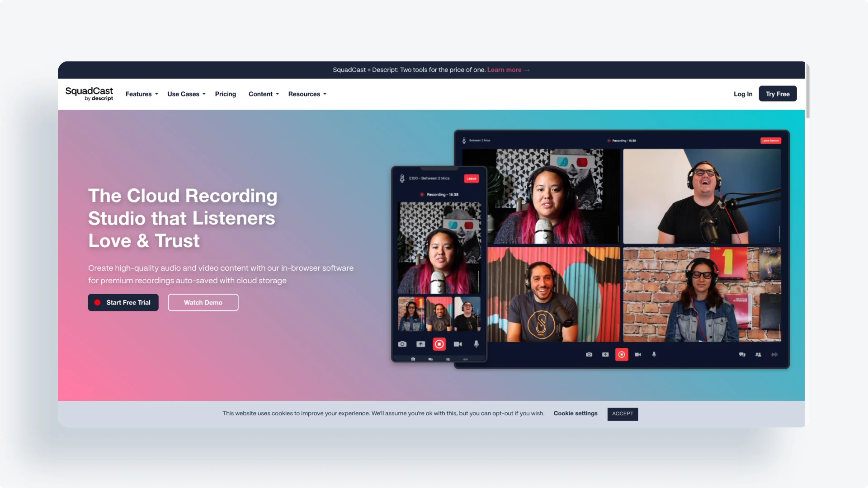868x488 pixels.
Task: Click the SquadCast by Descript logo
Action: [x=89, y=94]
